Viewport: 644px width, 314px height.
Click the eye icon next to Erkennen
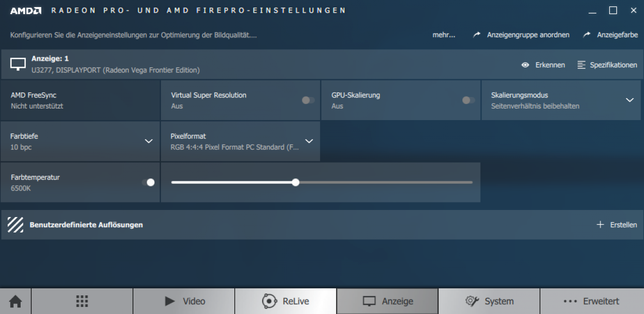pyautogui.click(x=525, y=65)
